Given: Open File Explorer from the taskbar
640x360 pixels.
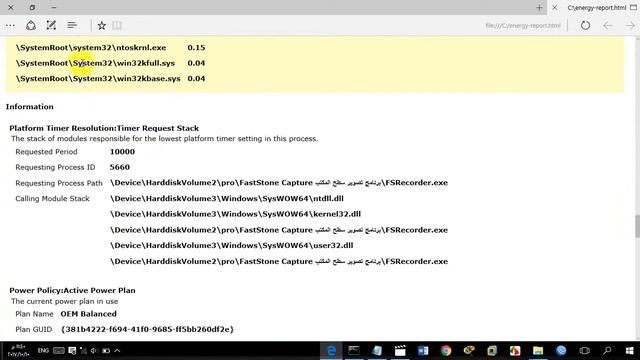Looking at the screenshot, I should point(538,351).
